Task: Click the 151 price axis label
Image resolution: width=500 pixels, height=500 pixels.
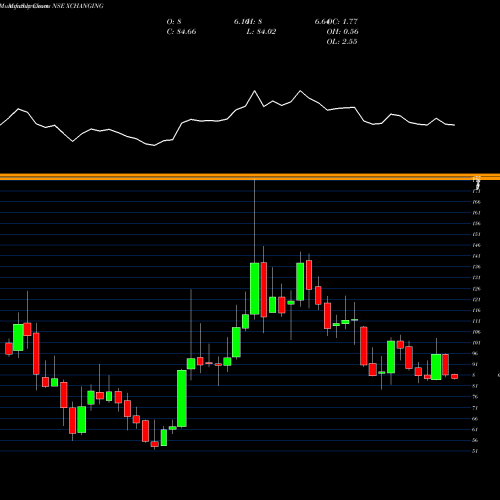Action: (477, 234)
